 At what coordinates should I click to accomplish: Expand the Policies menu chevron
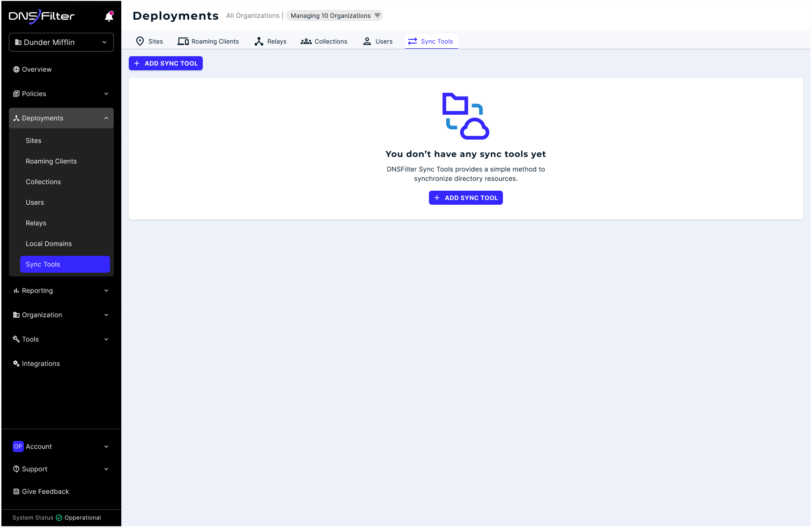pos(106,94)
